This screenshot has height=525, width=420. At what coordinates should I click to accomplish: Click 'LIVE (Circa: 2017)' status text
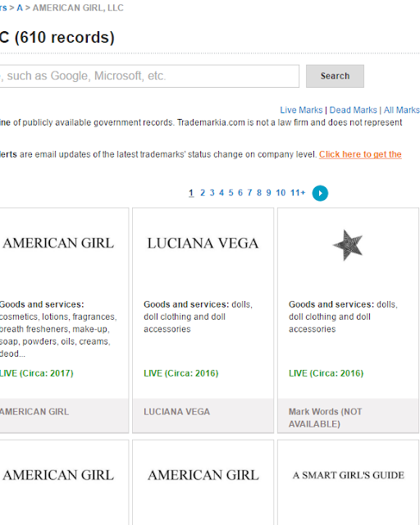pyautogui.click(x=37, y=373)
